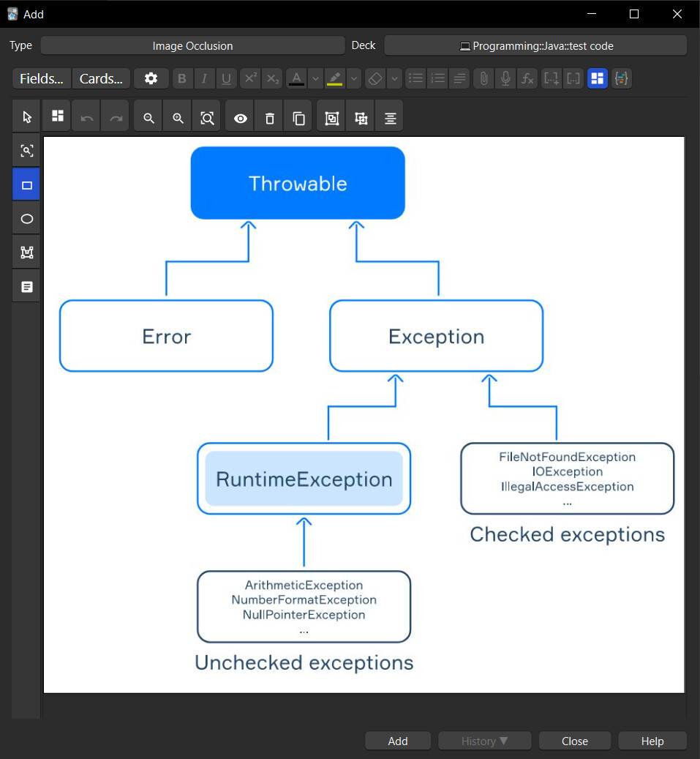Apply the text color button
The width and height of the screenshot is (700, 759).
pyautogui.click(x=296, y=78)
